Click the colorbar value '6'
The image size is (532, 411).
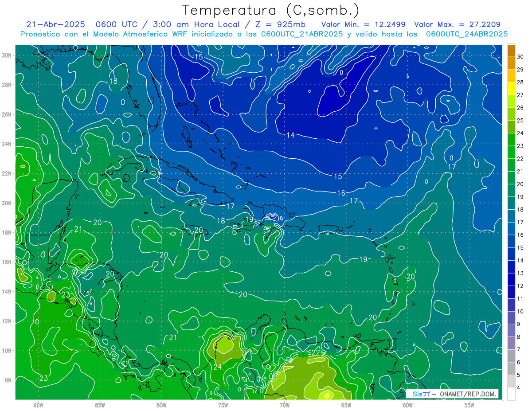pos(519,362)
